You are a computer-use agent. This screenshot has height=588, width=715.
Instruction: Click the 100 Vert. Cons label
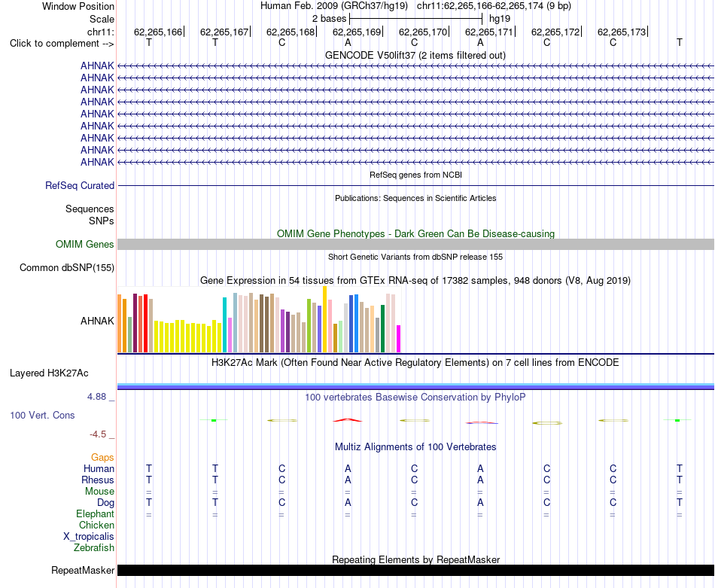(x=42, y=415)
